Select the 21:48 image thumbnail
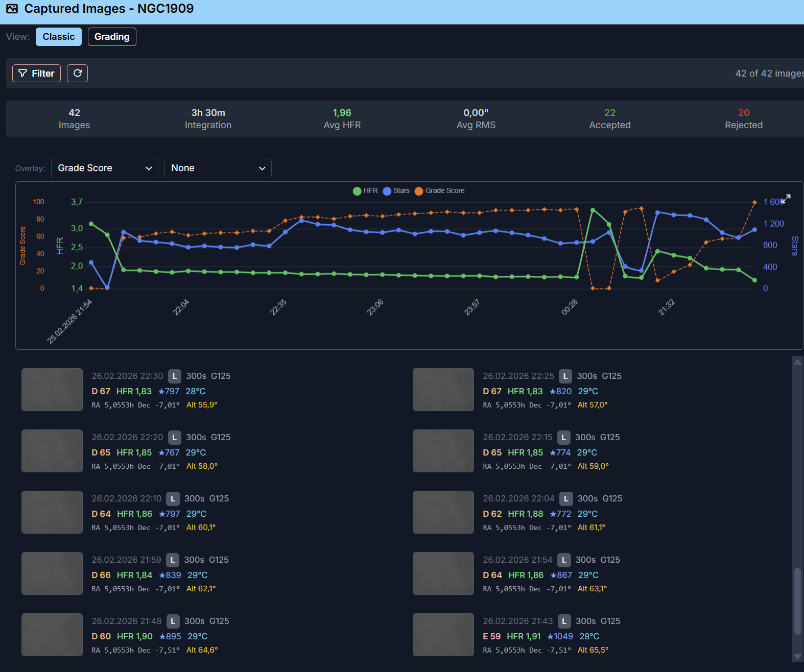This screenshot has height=672, width=804. [x=52, y=635]
